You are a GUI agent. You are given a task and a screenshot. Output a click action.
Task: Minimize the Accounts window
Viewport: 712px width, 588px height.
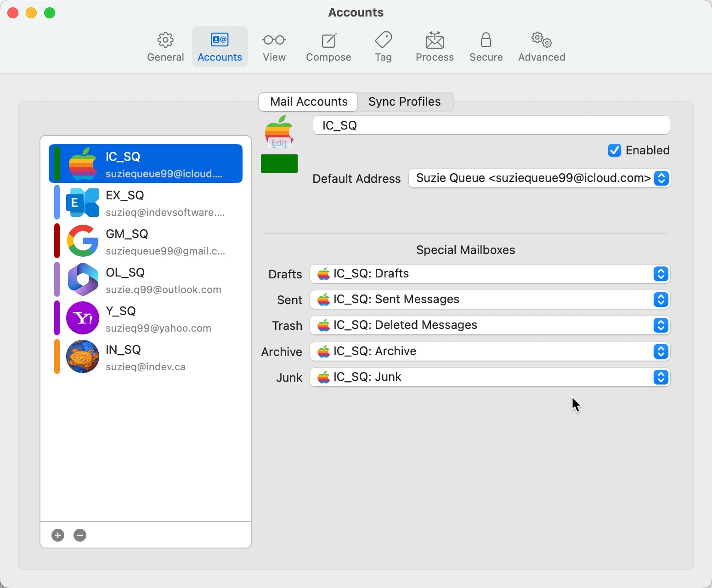click(x=31, y=13)
